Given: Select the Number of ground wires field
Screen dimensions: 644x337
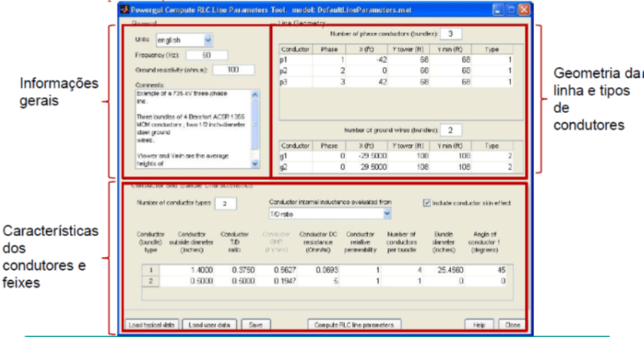Looking at the screenshot, I should 450,129.
